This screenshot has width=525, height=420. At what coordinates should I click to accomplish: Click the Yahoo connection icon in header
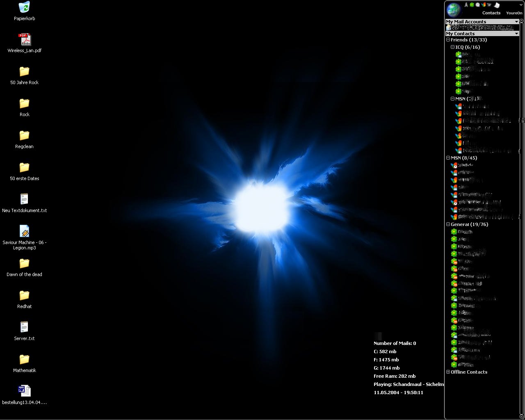tap(489, 5)
